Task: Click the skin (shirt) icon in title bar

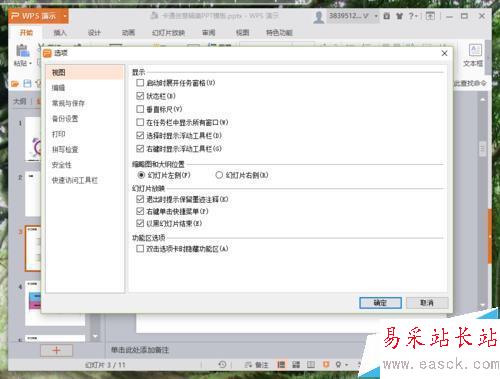Action: coord(399,16)
